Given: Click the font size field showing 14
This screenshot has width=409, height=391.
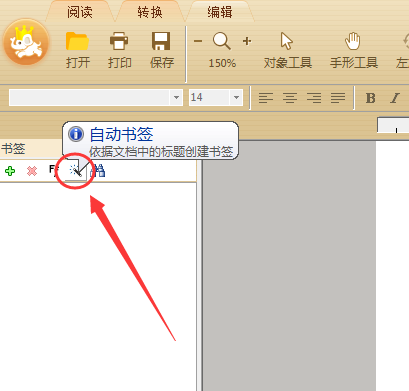Looking at the screenshot, I should click(x=209, y=98).
